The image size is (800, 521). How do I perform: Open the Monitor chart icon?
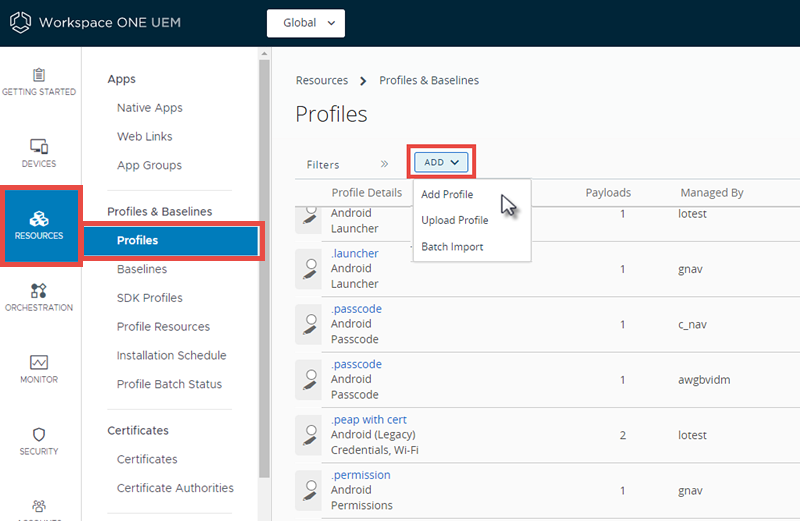[39, 362]
